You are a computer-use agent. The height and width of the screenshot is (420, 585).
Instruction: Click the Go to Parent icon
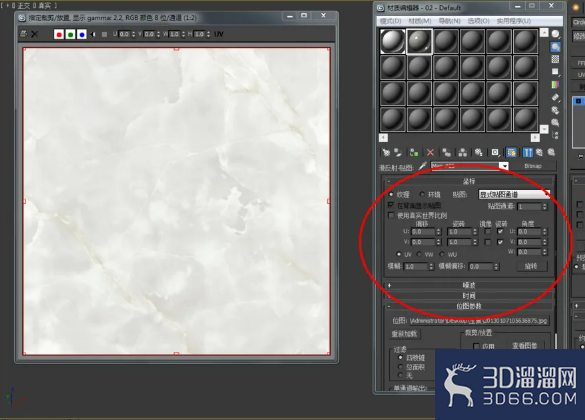tap(539, 152)
